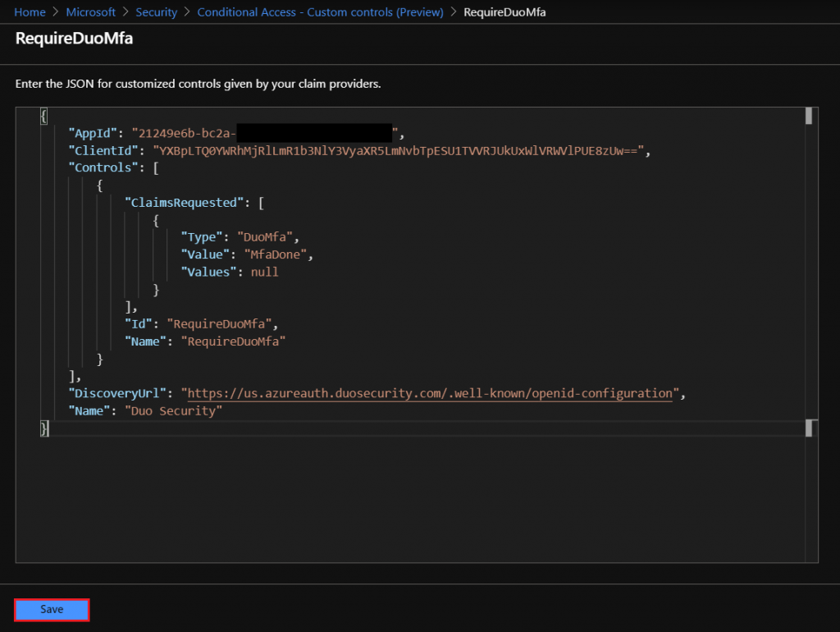Click chevron before the RequireDuoMfa breadcrumb
The width and height of the screenshot is (840, 632).
453,11
